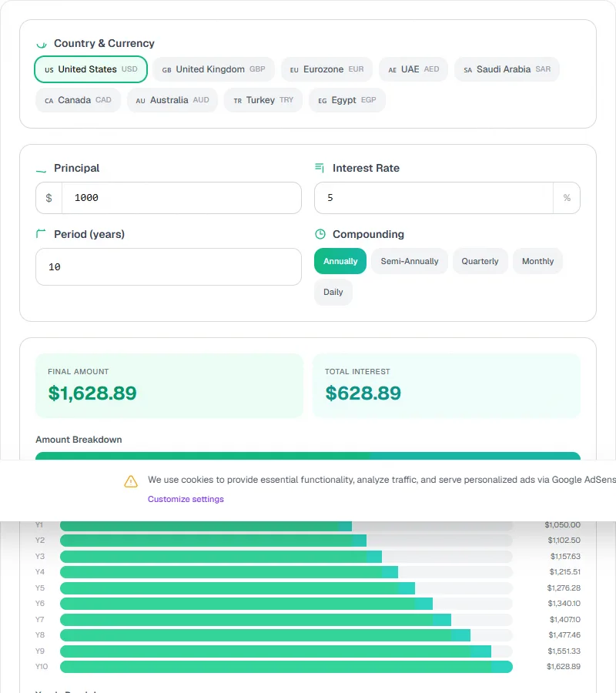616x693 pixels.
Task: Click the Final Amount $1,628.89 value
Action: (92, 393)
